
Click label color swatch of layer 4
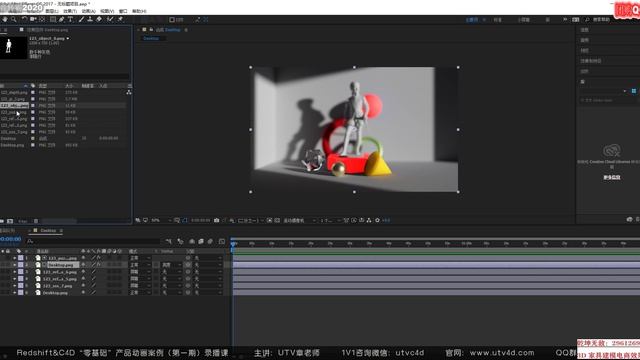tap(20, 279)
